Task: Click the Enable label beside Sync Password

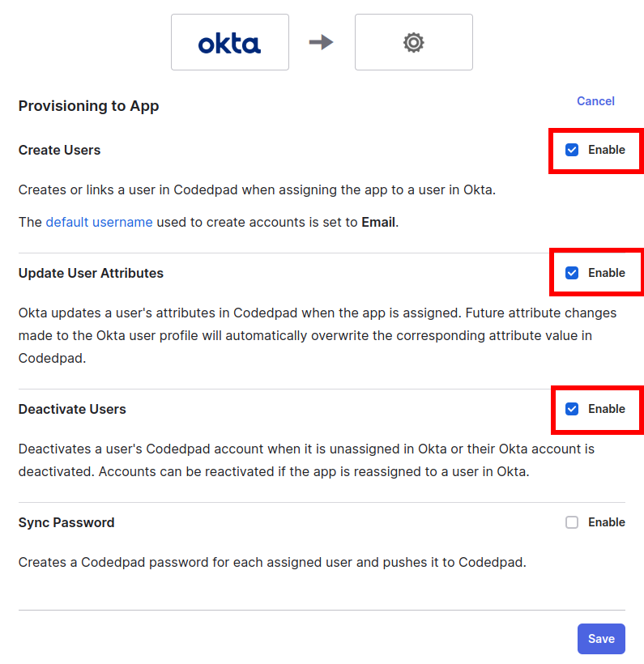Action: pos(607,522)
